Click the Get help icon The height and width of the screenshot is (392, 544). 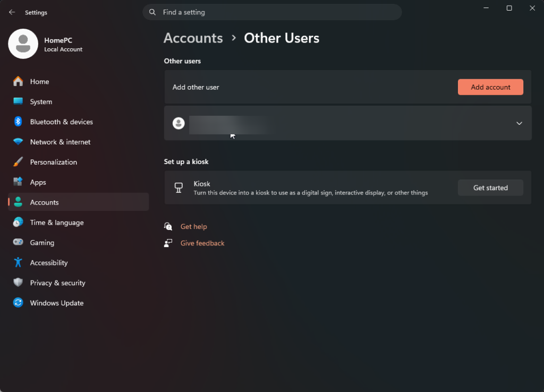click(x=168, y=226)
